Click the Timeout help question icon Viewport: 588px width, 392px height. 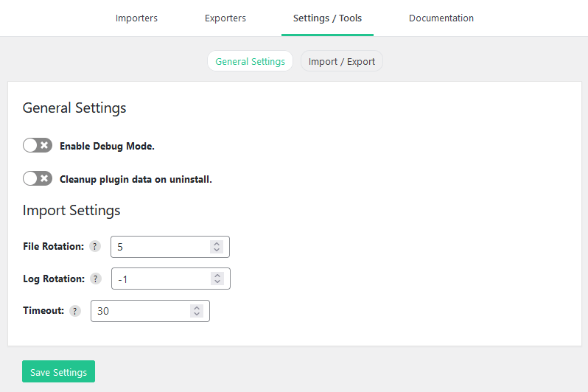point(75,311)
